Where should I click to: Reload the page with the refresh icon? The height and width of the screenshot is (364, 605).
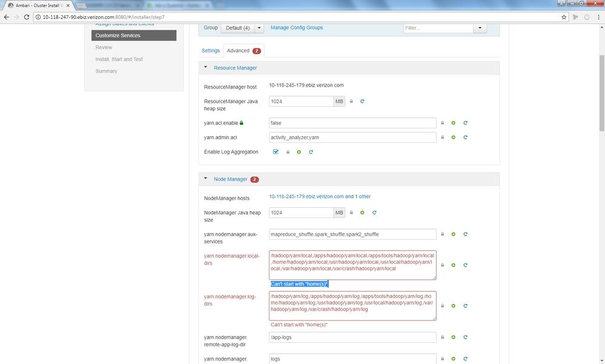point(26,17)
